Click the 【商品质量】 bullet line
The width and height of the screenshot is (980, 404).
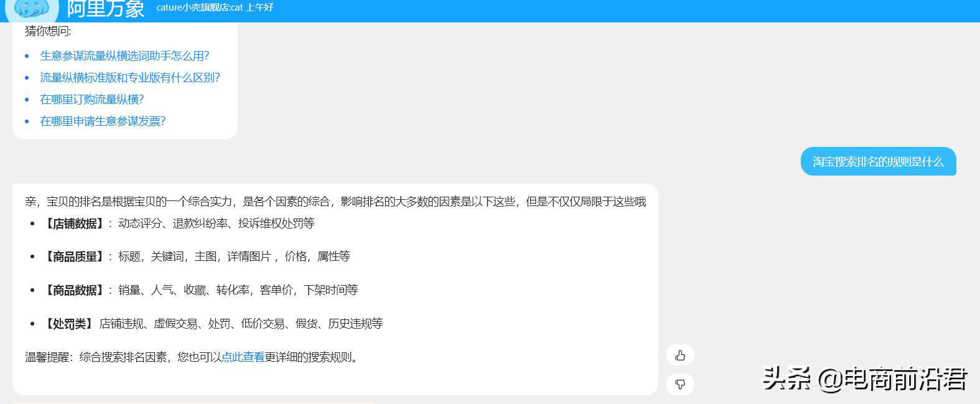click(196, 256)
